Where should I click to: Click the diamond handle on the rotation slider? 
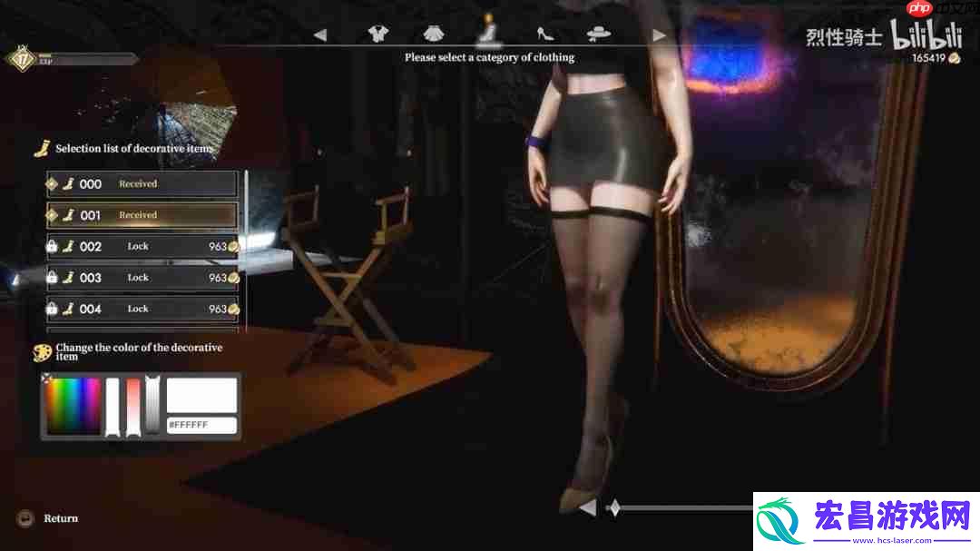[614, 508]
